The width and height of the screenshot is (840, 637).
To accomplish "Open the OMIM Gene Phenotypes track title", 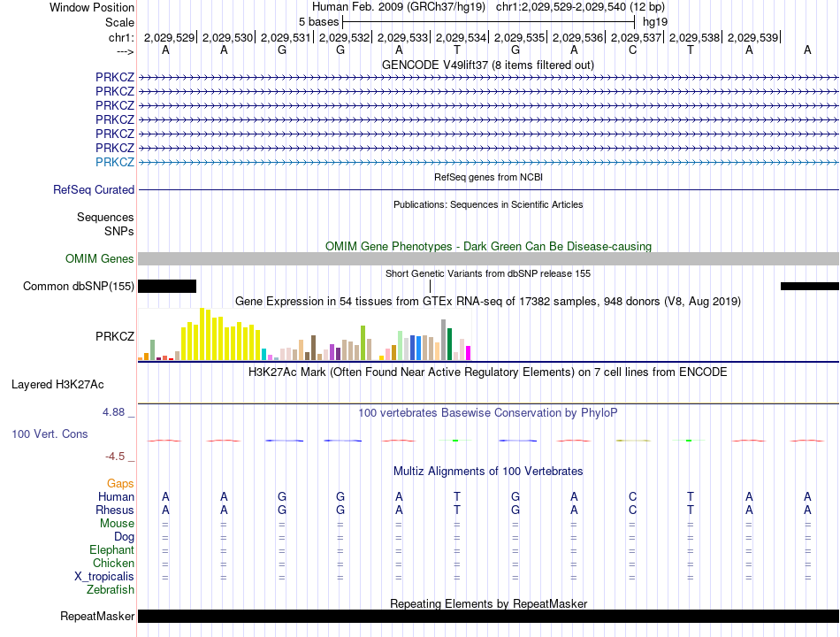I will pos(488,246).
